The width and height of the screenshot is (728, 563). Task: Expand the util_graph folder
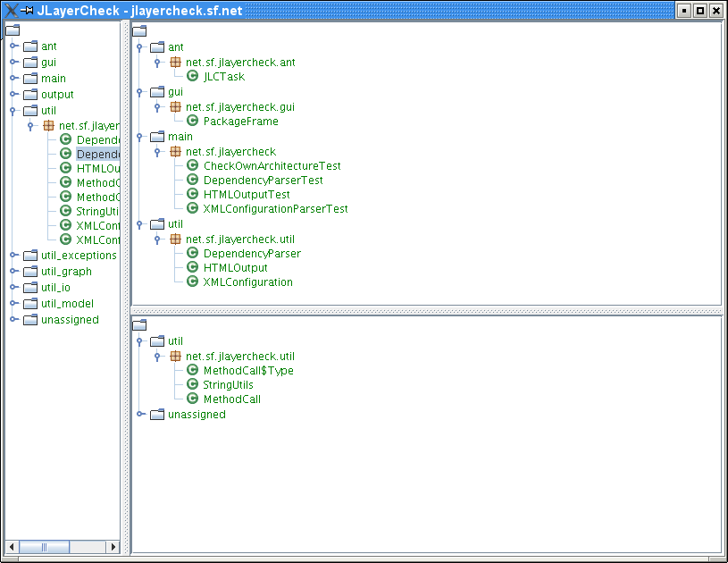(x=13, y=271)
